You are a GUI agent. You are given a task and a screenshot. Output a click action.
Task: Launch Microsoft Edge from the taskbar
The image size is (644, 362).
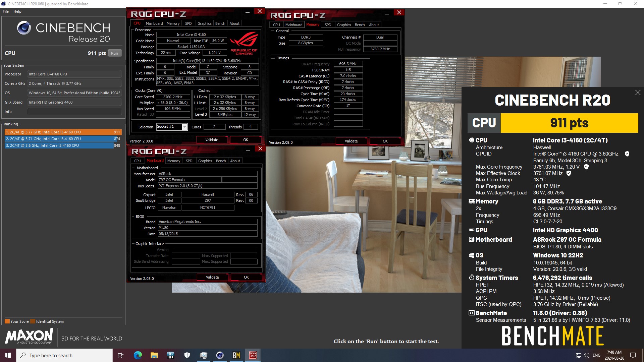click(138, 355)
